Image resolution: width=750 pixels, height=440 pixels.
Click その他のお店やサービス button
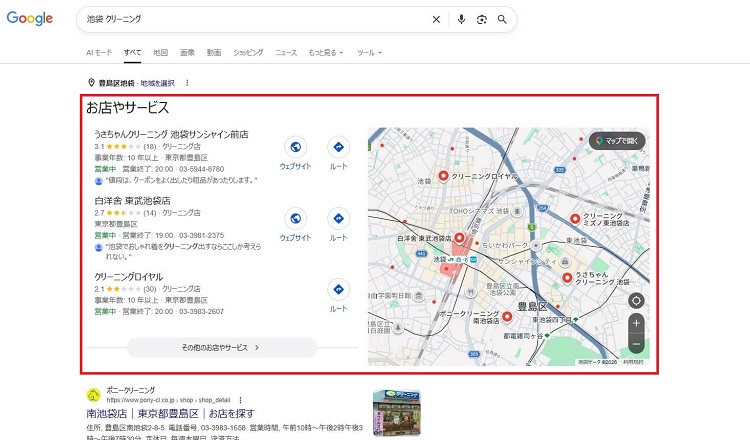coord(221,348)
